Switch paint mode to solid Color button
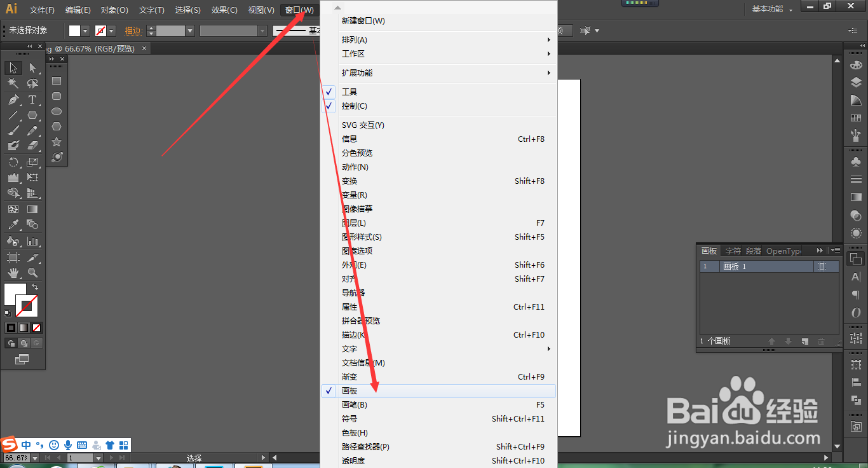Image resolution: width=868 pixels, height=468 pixels. coord(11,328)
